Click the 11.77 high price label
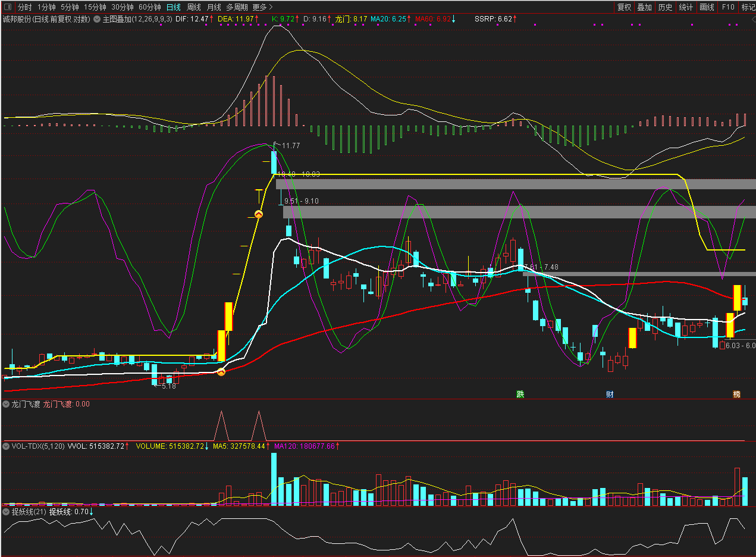Viewport: 756px width, 557px height. (x=291, y=145)
